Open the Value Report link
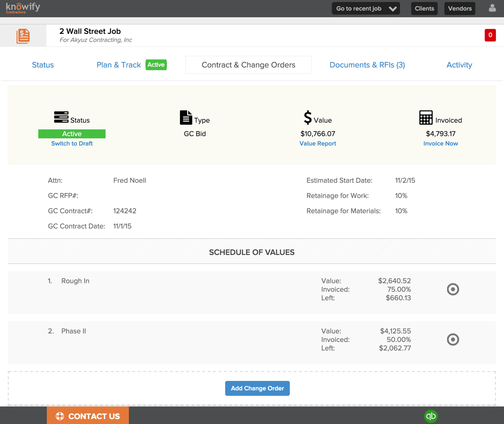Viewport: 504px width, 424px height. click(318, 144)
